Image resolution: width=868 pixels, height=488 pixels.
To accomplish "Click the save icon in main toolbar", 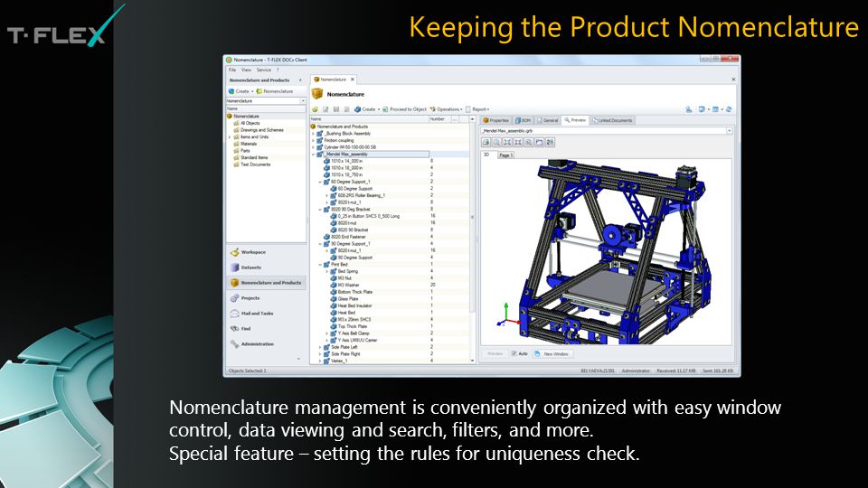I will point(336,109).
